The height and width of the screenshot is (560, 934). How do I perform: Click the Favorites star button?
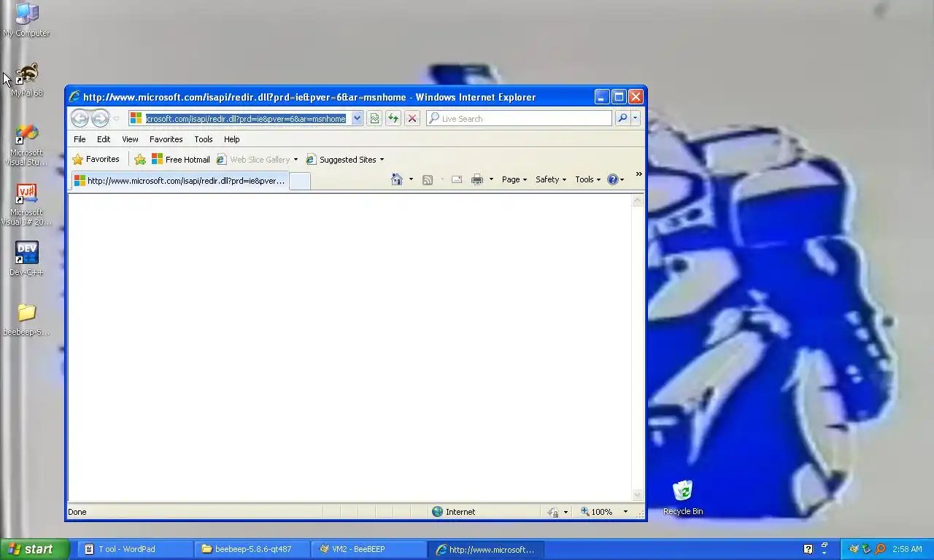click(x=96, y=159)
